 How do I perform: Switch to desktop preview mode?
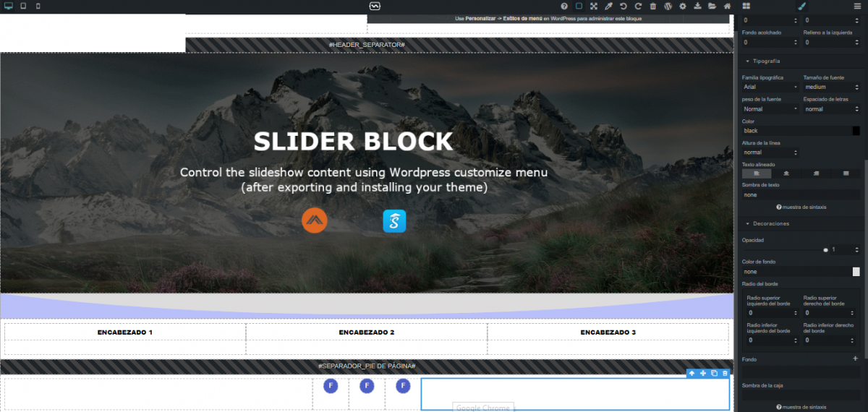coord(9,6)
